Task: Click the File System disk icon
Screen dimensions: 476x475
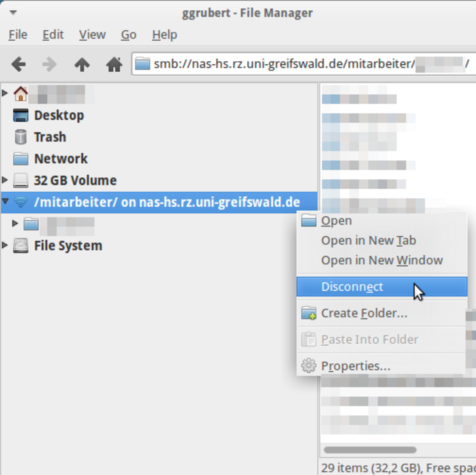Action: tap(21, 246)
